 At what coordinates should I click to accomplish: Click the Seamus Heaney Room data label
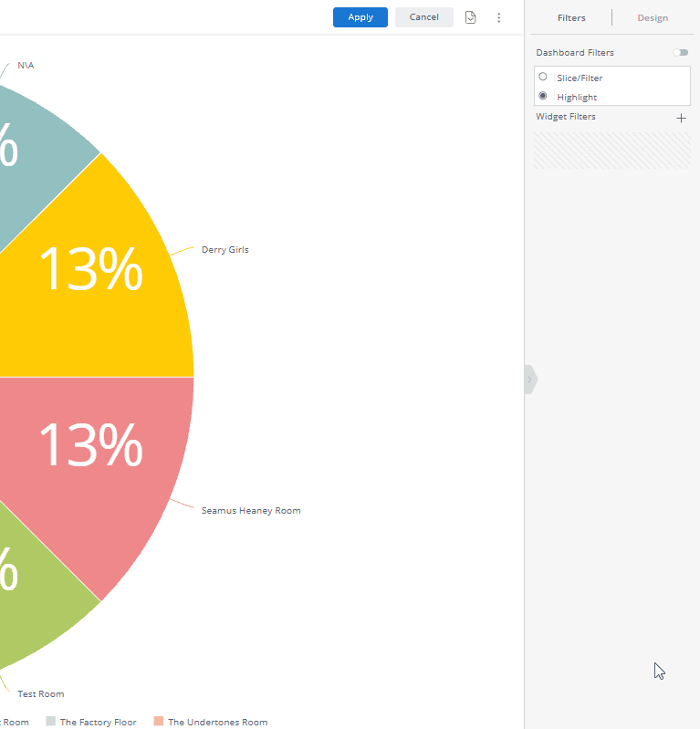[250, 511]
